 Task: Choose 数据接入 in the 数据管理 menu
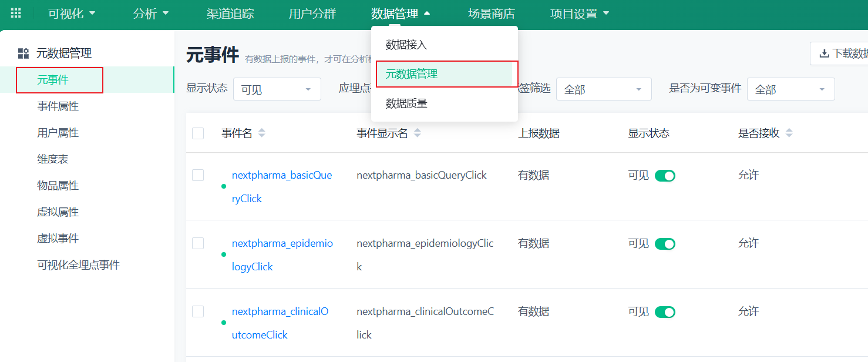(x=406, y=45)
